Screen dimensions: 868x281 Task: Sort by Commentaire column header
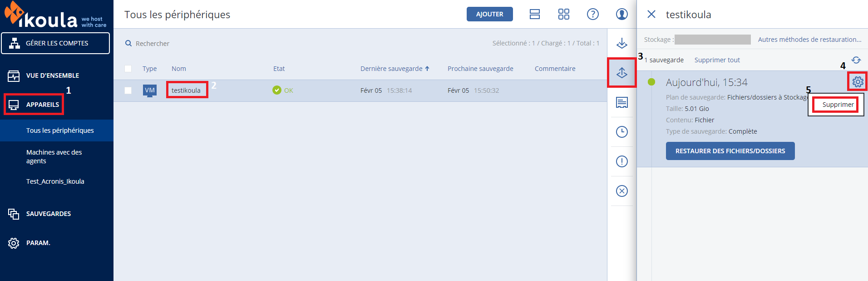click(555, 69)
